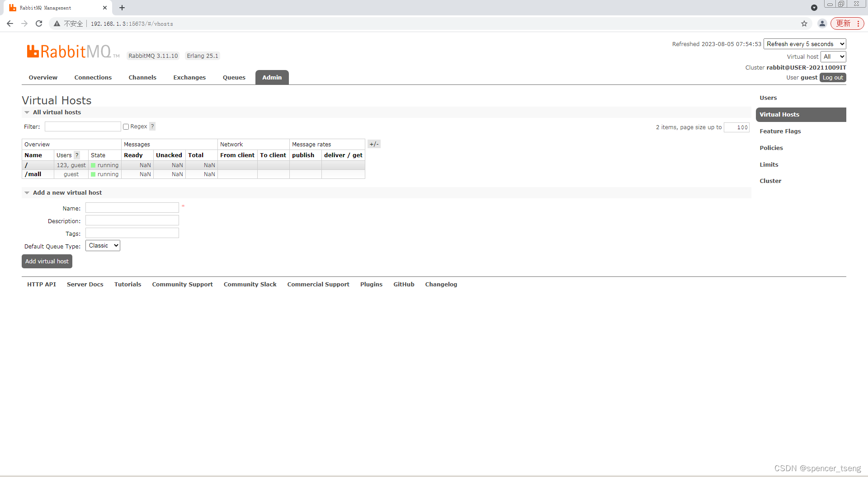868x477 pixels.
Task: Open help for the Users column
Action: 77,155
